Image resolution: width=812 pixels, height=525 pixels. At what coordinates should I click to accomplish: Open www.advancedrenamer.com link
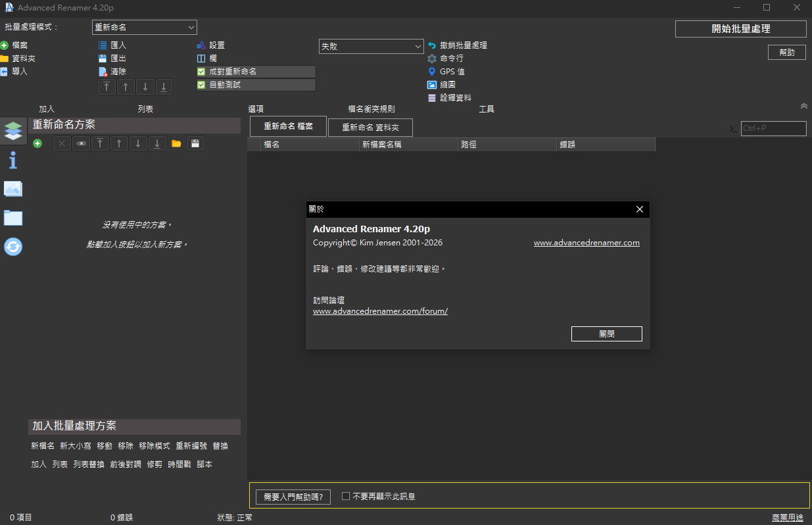(x=586, y=243)
